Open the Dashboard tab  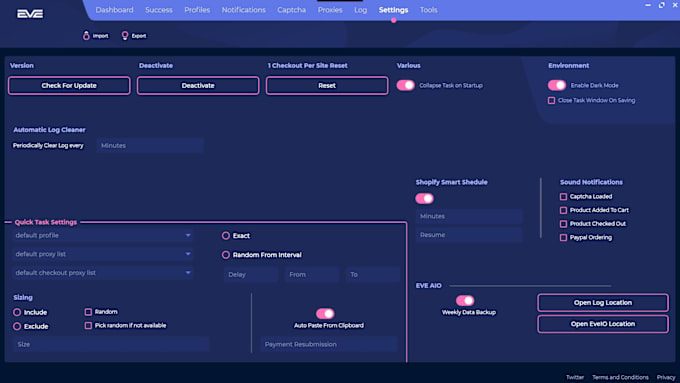point(114,10)
